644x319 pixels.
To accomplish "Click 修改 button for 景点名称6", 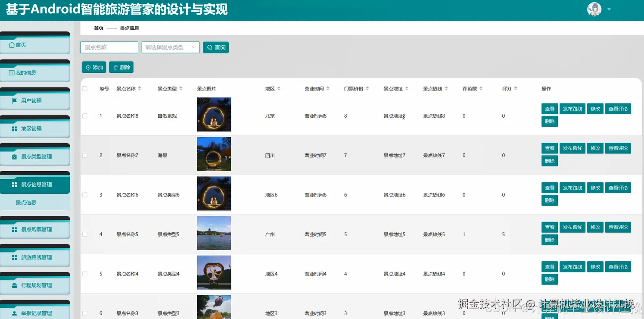I will point(595,188).
